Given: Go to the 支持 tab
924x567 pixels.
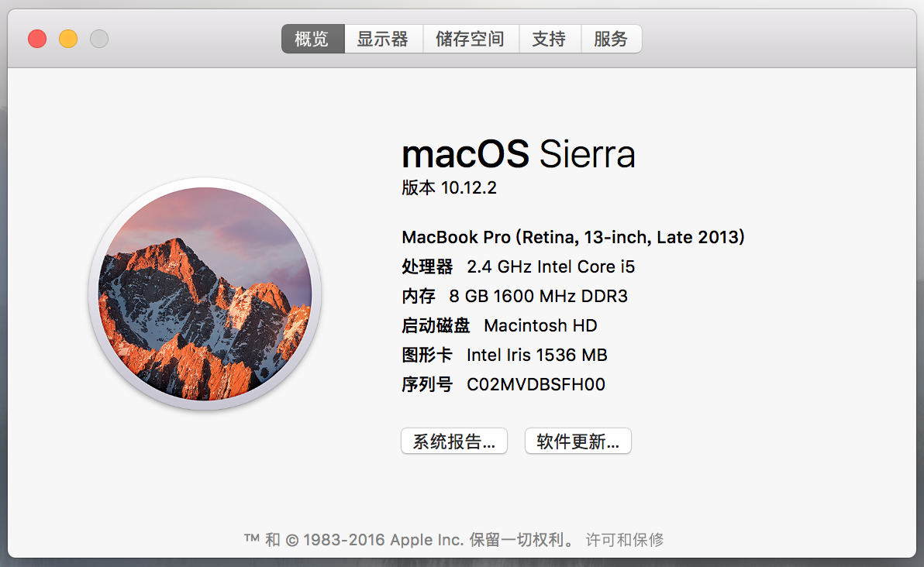Looking at the screenshot, I should pyautogui.click(x=549, y=39).
